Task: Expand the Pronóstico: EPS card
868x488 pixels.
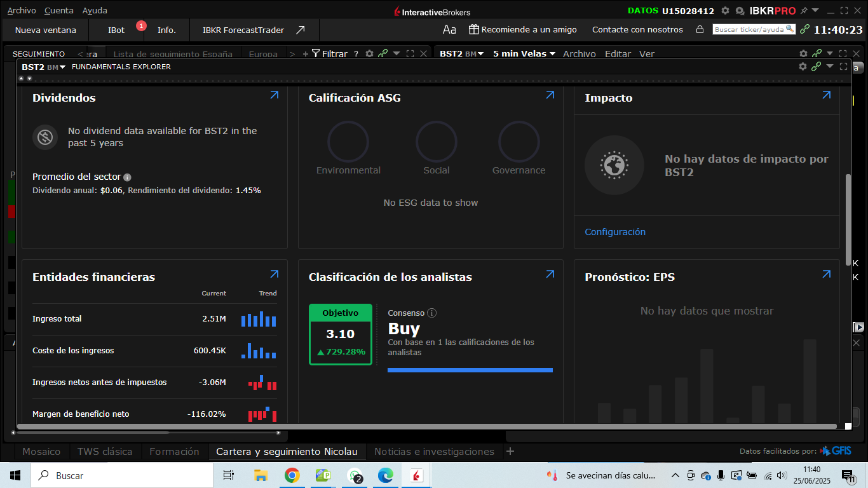Action: coord(826,274)
